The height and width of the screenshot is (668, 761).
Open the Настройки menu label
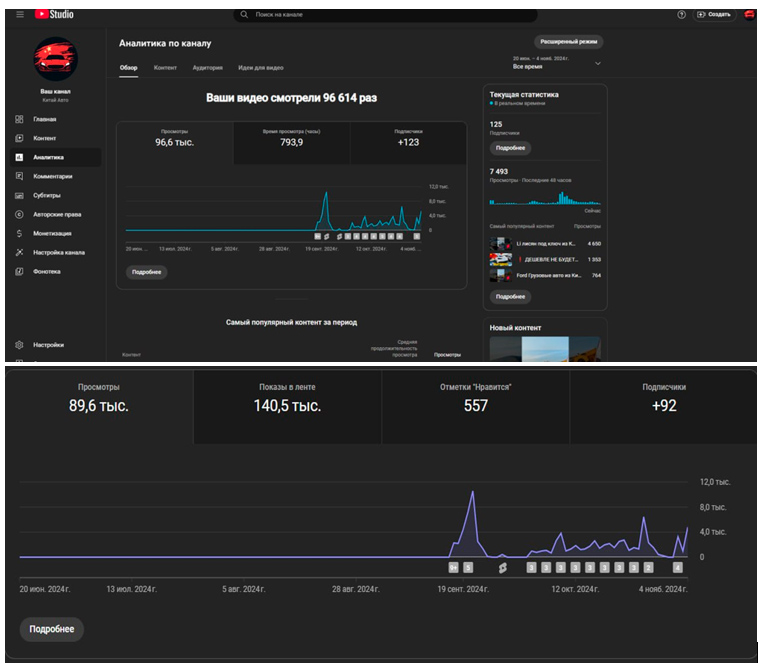tap(49, 345)
